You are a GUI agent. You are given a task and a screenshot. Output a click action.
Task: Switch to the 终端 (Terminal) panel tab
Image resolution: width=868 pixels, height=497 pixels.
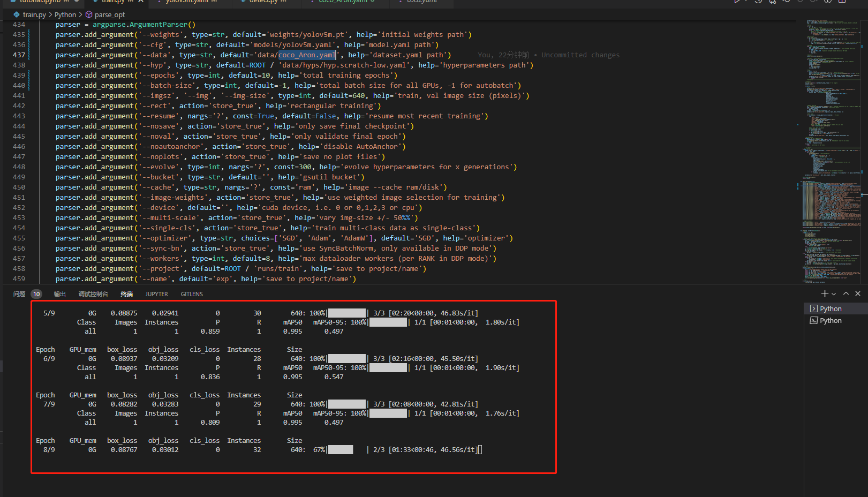pyautogui.click(x=127, y=294)
